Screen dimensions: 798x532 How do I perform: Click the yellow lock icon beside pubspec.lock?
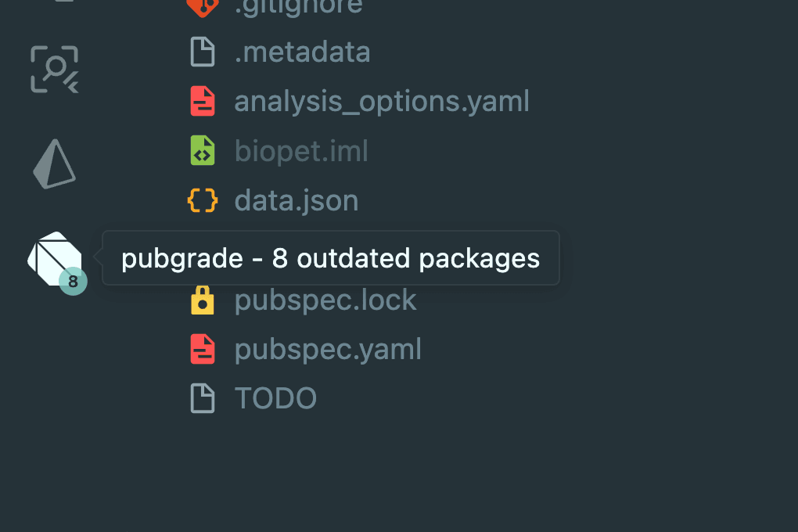(x=203, y=300)
